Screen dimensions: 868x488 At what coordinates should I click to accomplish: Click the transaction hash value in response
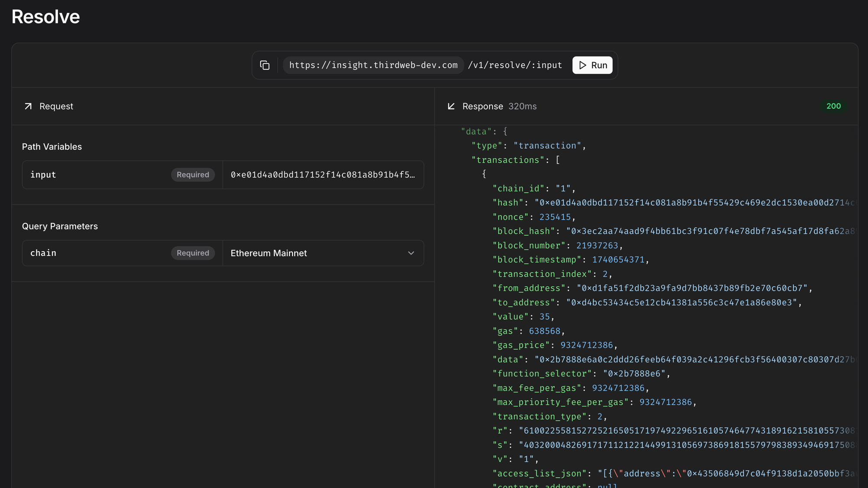[x=694, y=203]
